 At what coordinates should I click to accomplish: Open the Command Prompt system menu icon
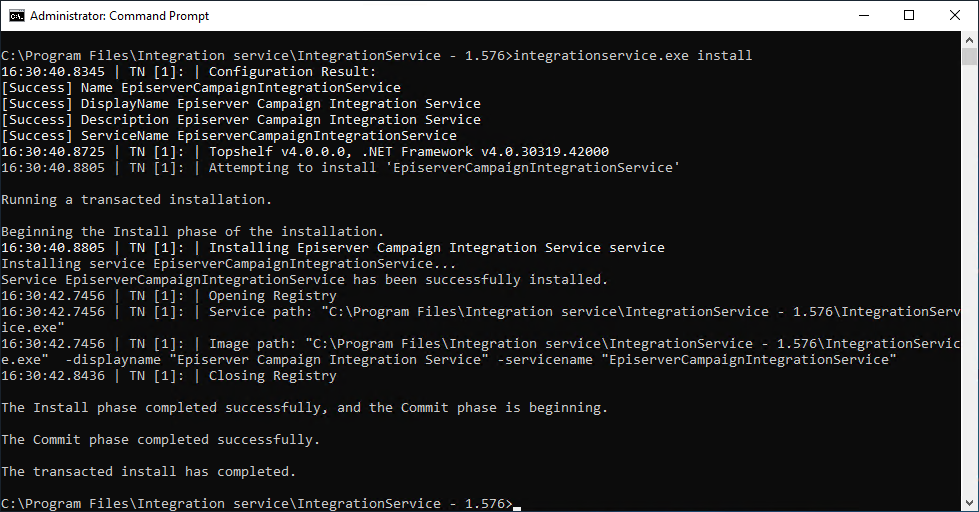pos(16,16)
